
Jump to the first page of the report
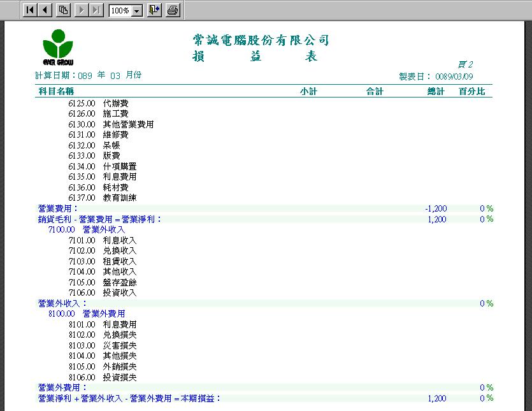tap(30, 10)
